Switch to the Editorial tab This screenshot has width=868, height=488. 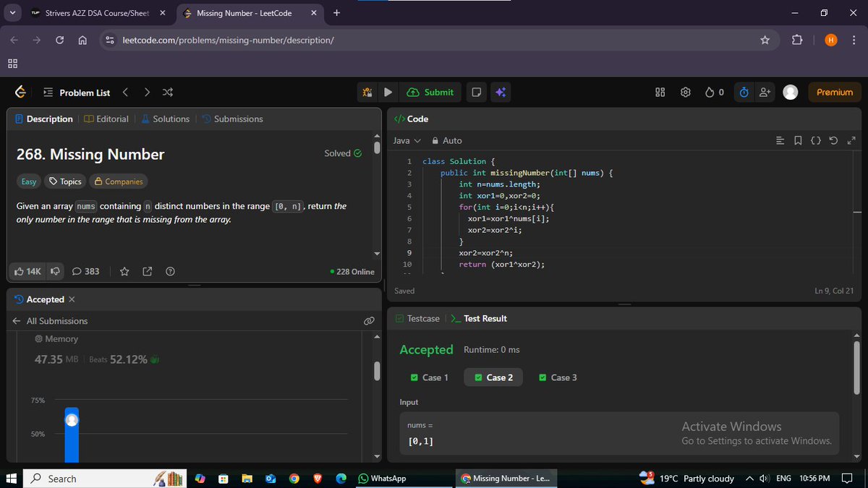106,119
